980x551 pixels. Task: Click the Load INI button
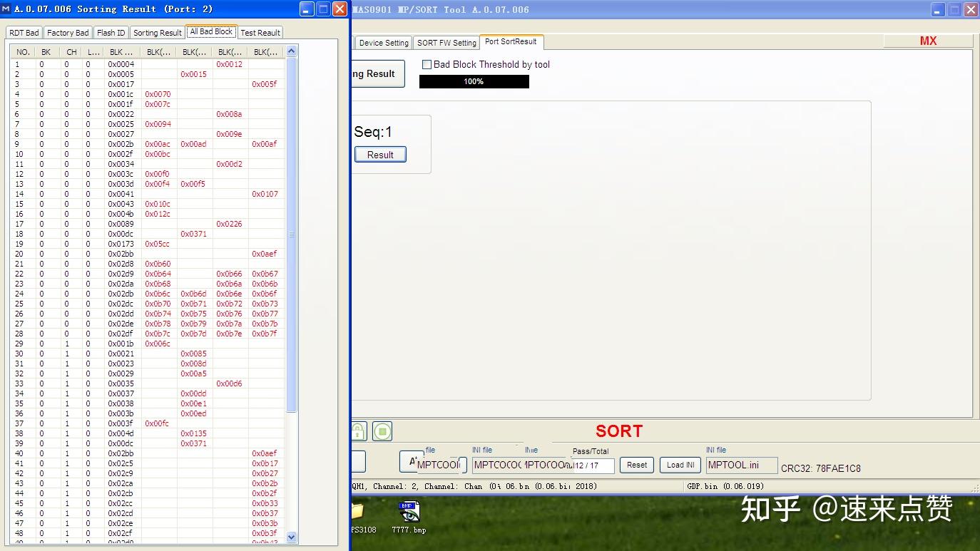(x=680, y=465)
